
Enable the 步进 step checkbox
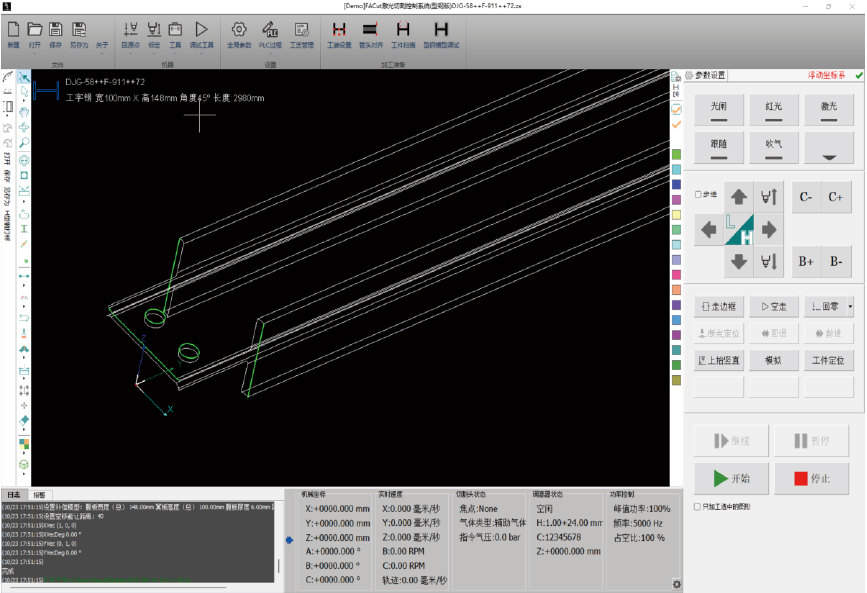(698, 194)
